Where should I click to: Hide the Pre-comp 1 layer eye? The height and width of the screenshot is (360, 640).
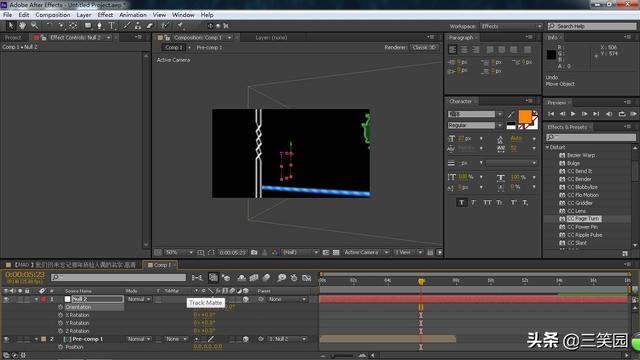6,339
